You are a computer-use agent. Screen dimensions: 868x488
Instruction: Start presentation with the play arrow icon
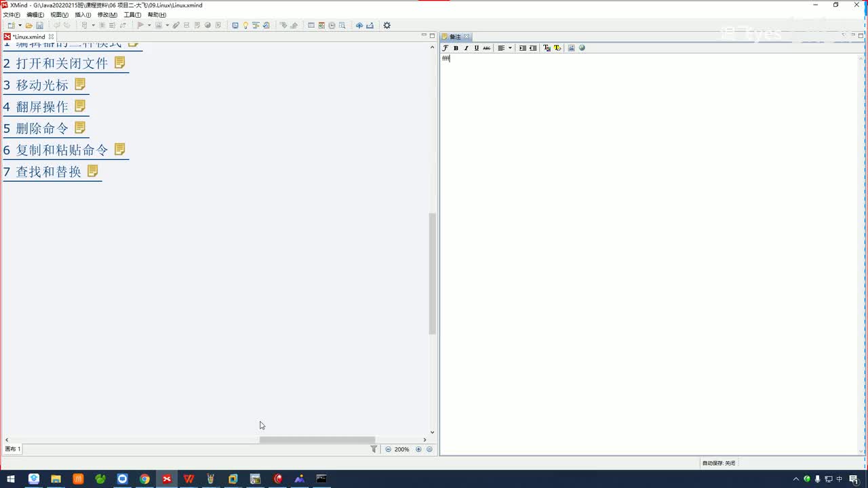pos(140,26)
